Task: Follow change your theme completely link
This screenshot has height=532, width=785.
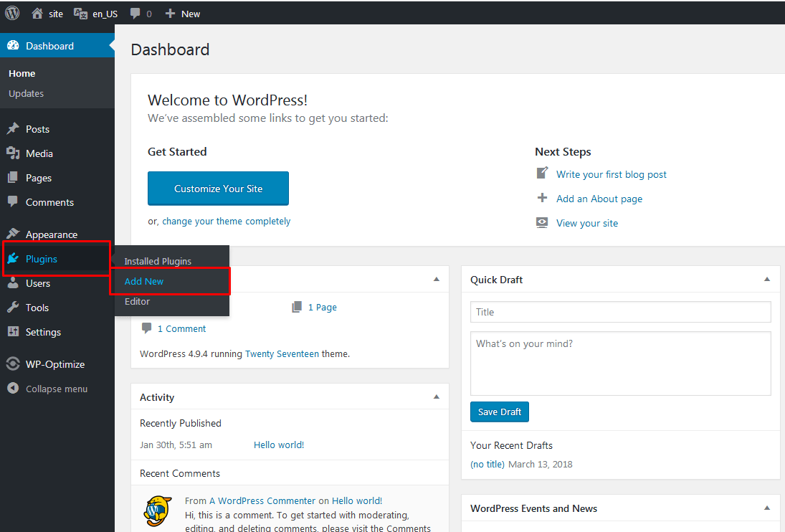Action: (227, 222)
